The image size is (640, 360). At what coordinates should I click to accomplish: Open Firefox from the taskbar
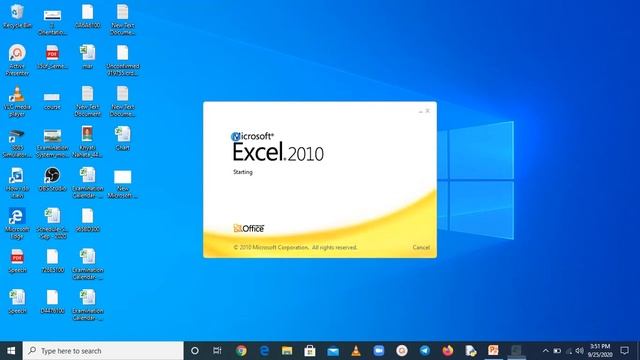pos(448,351)
